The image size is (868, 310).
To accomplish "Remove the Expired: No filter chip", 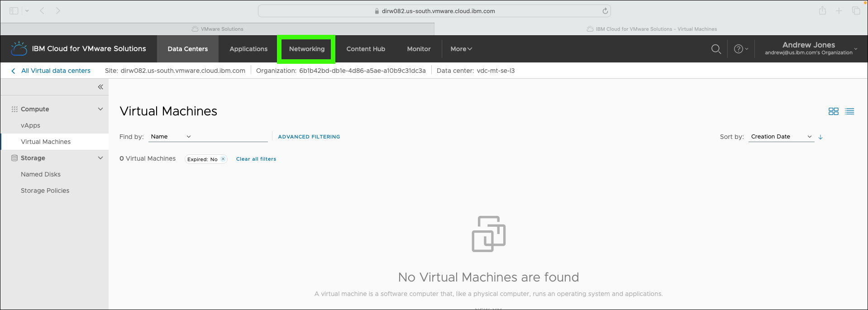I will (x=223, y=159).
